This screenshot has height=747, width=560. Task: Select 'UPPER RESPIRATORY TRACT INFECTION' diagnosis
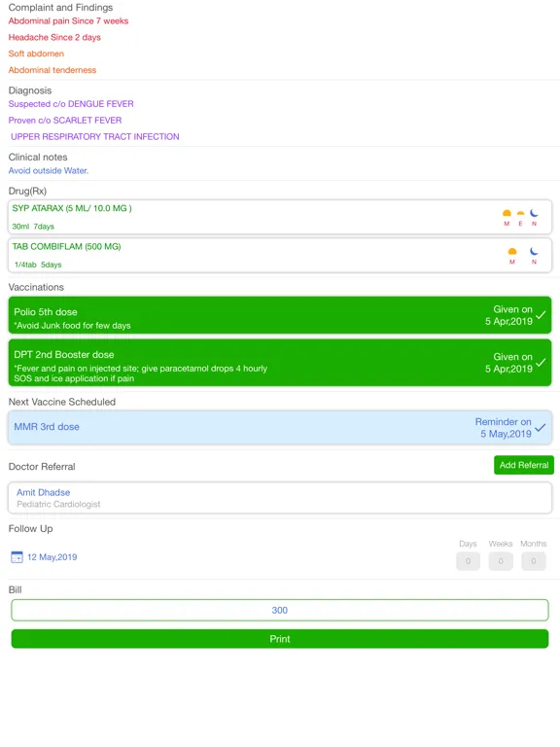[x=95, y=137]
